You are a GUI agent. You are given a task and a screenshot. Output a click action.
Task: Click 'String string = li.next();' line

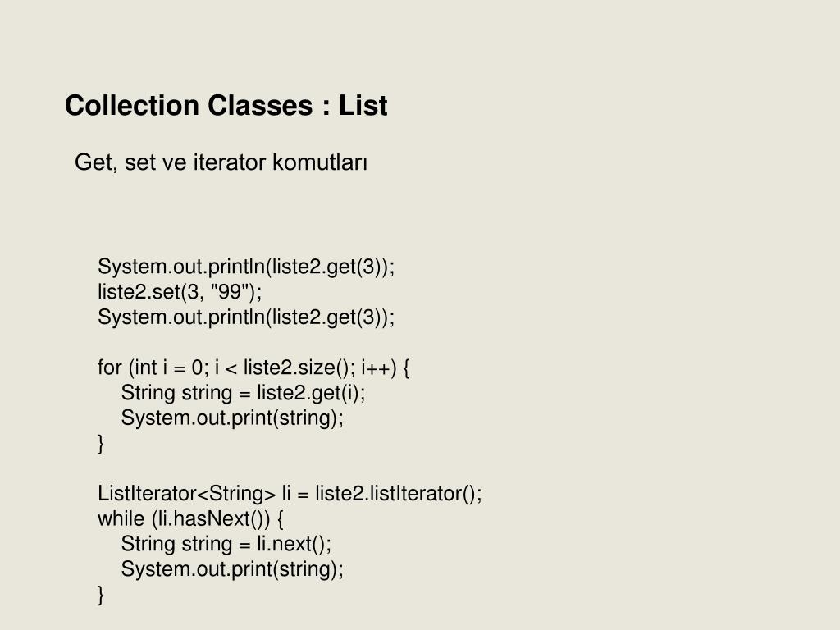pyautogui.click(x=226, y=543)
